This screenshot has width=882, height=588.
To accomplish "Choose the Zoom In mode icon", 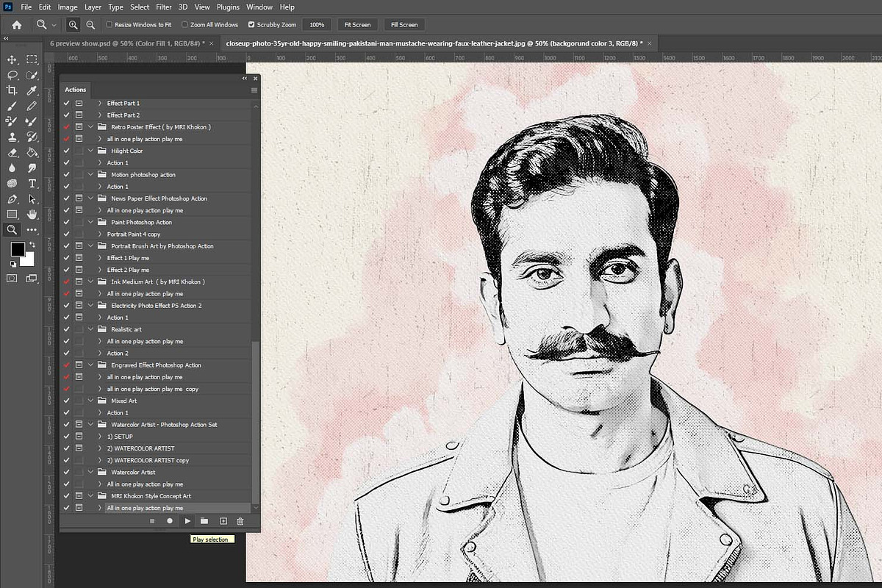I will coord(73,24).
